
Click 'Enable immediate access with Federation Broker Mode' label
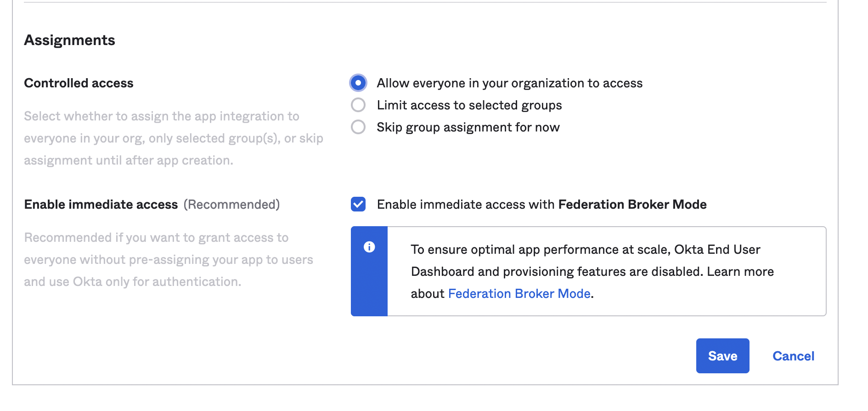point(542,205)
